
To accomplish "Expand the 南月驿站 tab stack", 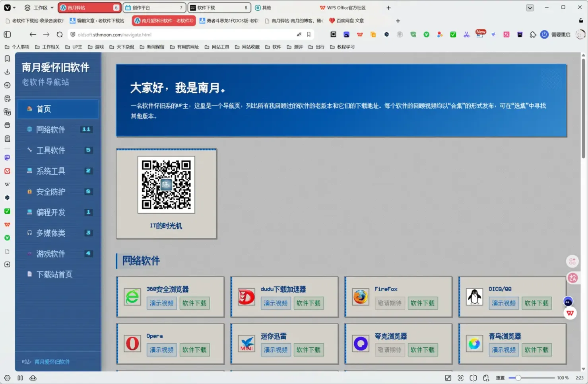I will (89, 8).
